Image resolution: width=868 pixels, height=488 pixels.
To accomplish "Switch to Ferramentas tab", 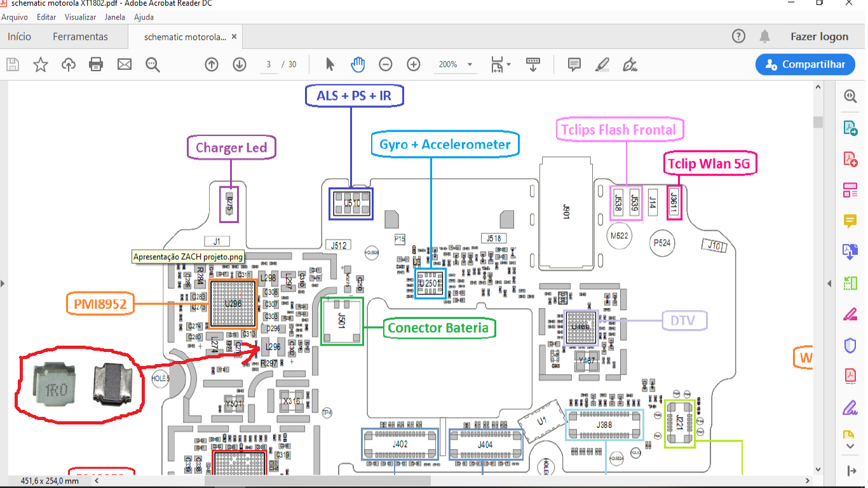I will [80, 37].
